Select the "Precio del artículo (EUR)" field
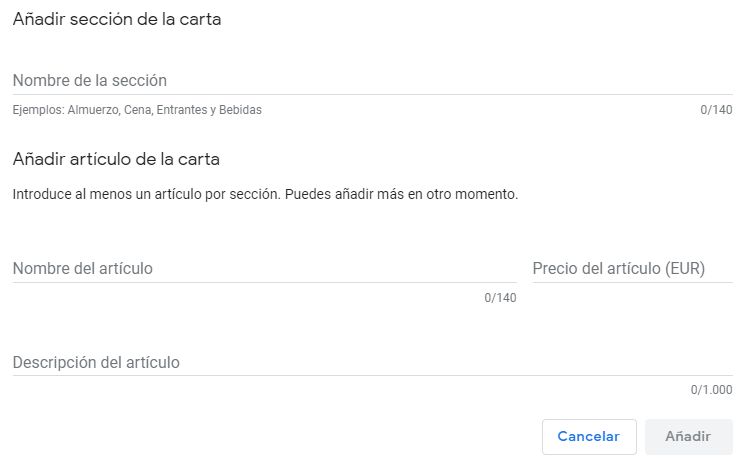 click(632, 268)
